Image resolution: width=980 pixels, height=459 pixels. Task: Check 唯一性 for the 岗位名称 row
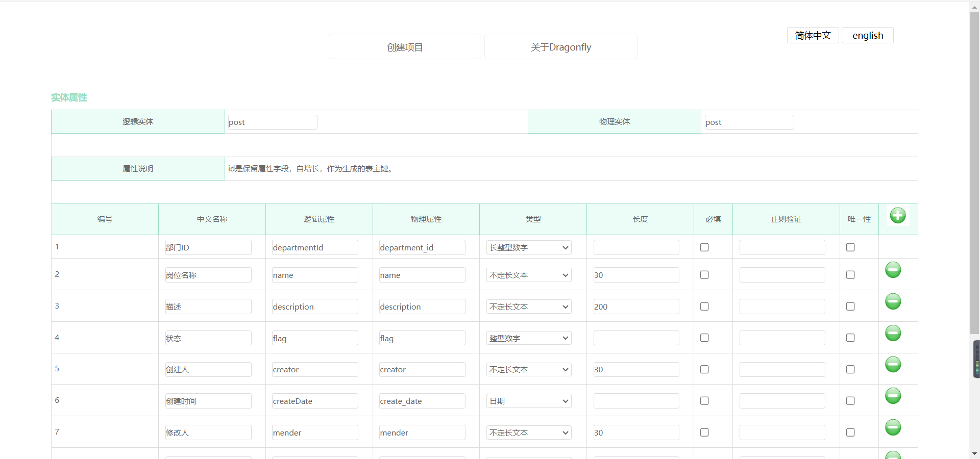(850, 275)
